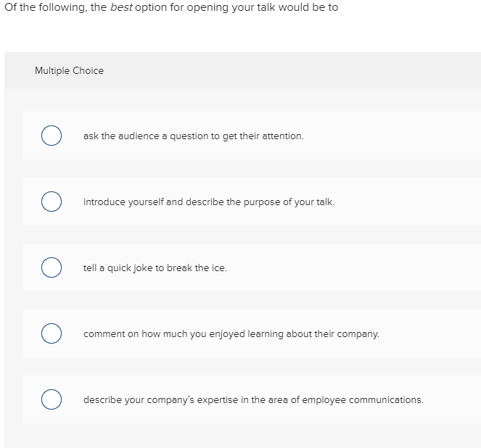Click the gray header bar beside 'Multiple Choice'
Viewport: 481px width, 448px height.
click(x=290, y=70)
